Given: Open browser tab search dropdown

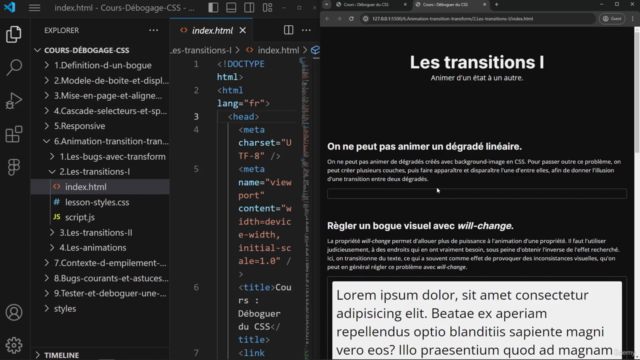Looking at the screenshot, I should (x=327, y=4).
